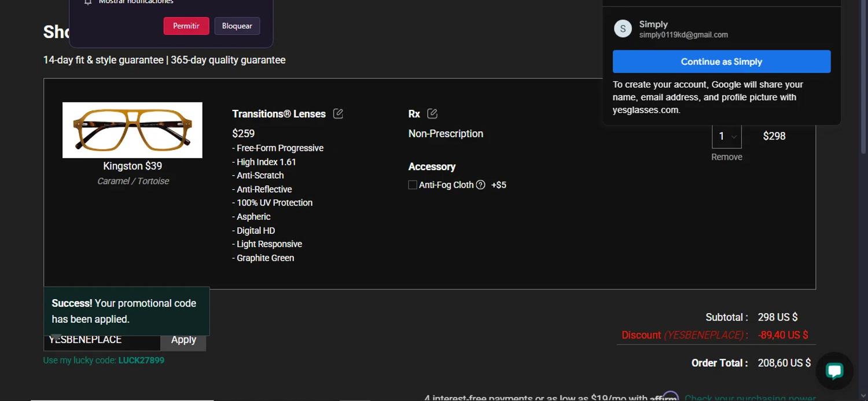Click the Aspheric feature text

(251, 216)
